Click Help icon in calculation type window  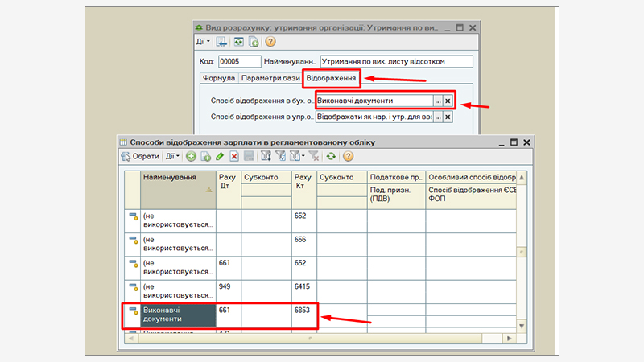[270, 42]
